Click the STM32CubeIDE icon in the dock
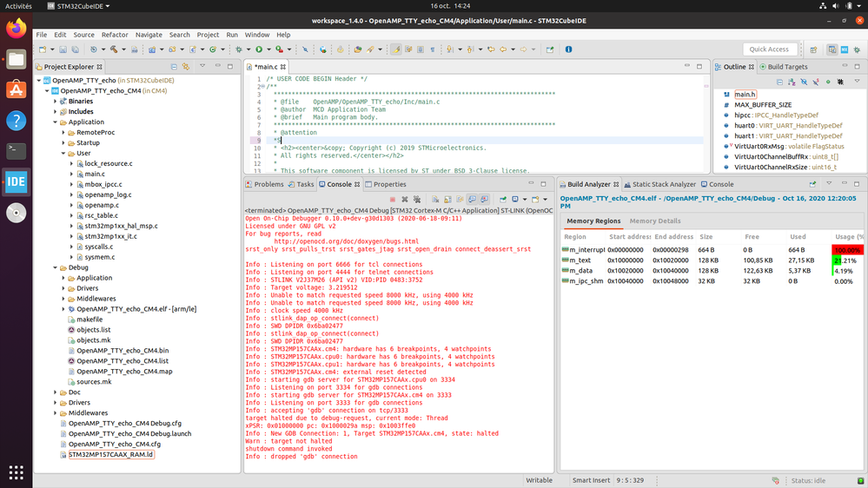This screenshot has width=868, height=488. [x=16, y=181]
